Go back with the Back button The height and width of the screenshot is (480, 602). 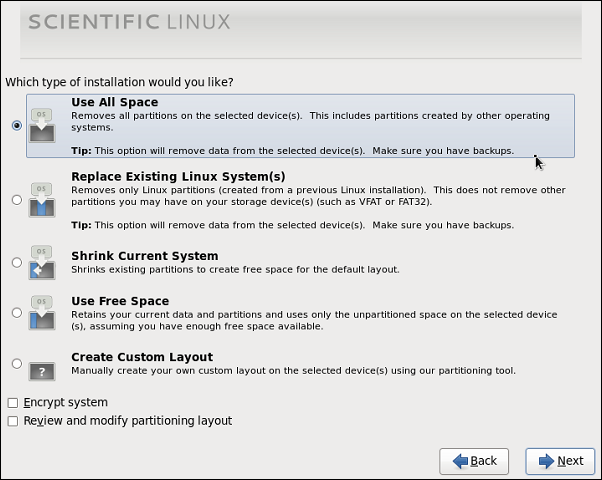pos(474,461)
